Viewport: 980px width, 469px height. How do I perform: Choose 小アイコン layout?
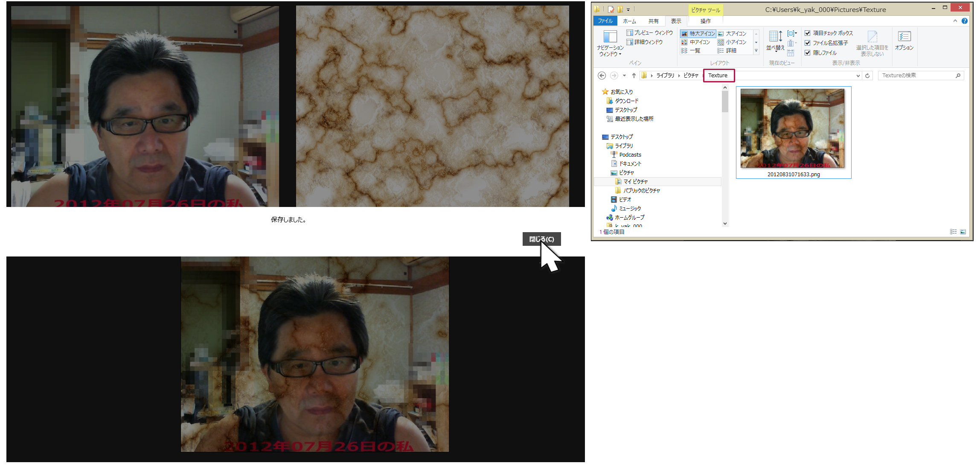[733, 42]
